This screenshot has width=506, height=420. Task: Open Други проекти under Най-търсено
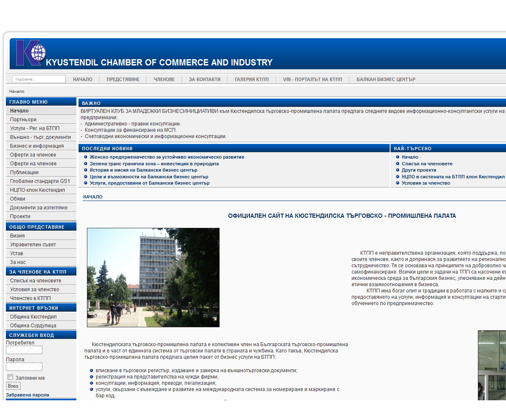[419, 170]
